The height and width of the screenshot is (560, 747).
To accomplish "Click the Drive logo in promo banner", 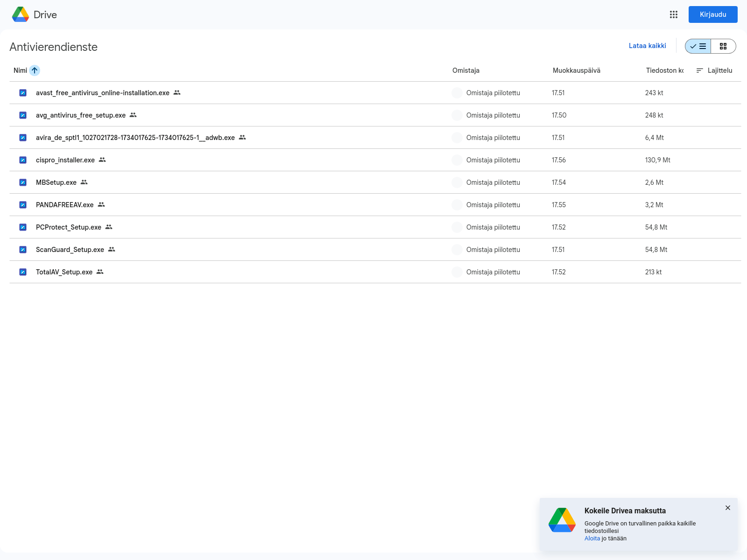I will [x=562, y=520].
